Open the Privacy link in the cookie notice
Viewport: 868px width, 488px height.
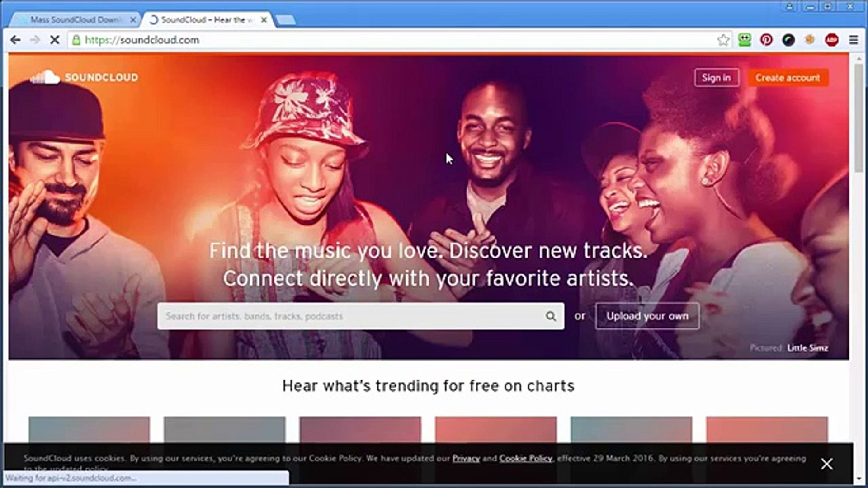click(x=466, y=458)
